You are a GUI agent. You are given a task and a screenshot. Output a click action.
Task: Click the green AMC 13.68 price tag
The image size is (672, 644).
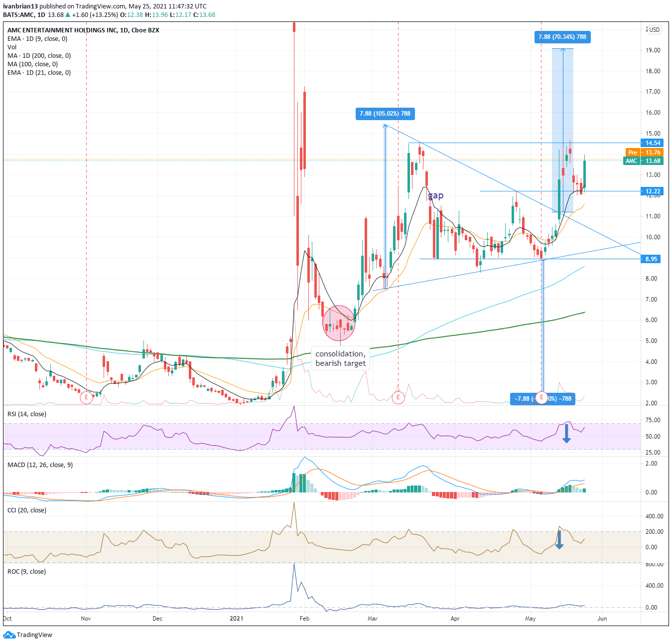pyautogui.click(x=644, y=161)
